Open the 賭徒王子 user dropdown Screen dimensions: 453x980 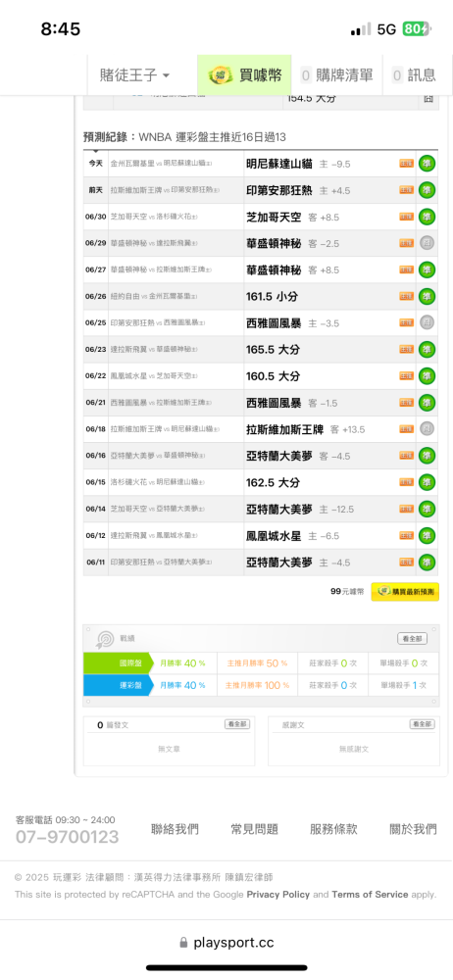pyautogui.click(x=135, y=75)
